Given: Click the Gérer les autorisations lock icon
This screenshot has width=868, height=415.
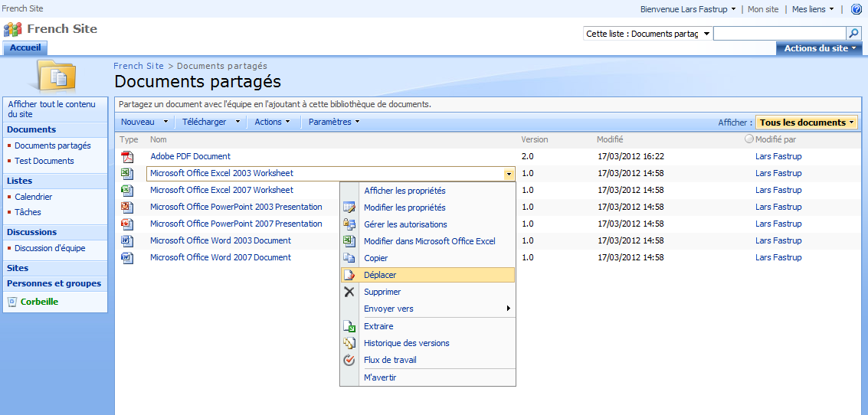Looking at the screenshot, I should (349, 224).
